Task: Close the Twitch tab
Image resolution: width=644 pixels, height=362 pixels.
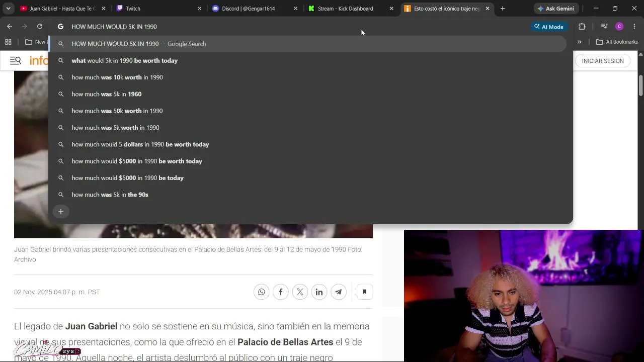Action: coord(199,9)
